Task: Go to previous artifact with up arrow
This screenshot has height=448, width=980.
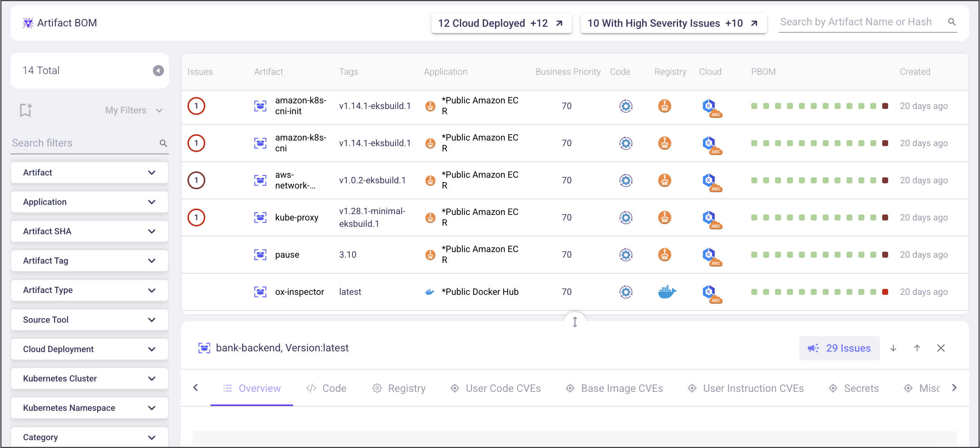Action: click(917, 348)
